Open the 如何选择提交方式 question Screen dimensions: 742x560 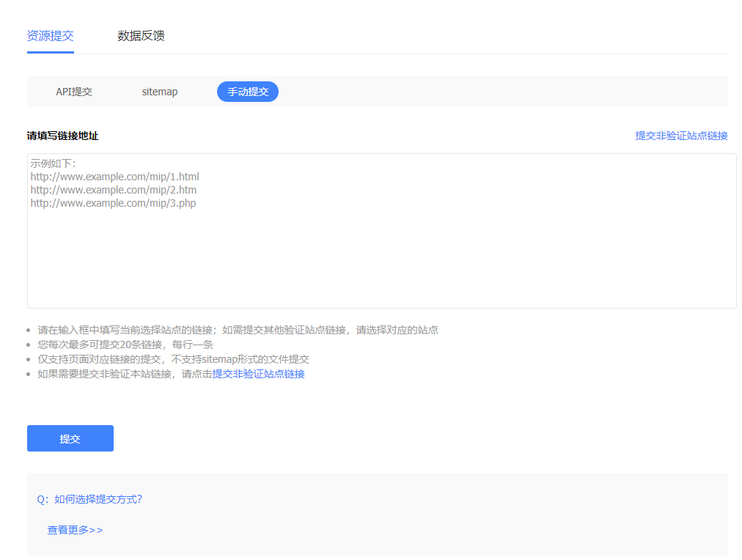point(89,499)
